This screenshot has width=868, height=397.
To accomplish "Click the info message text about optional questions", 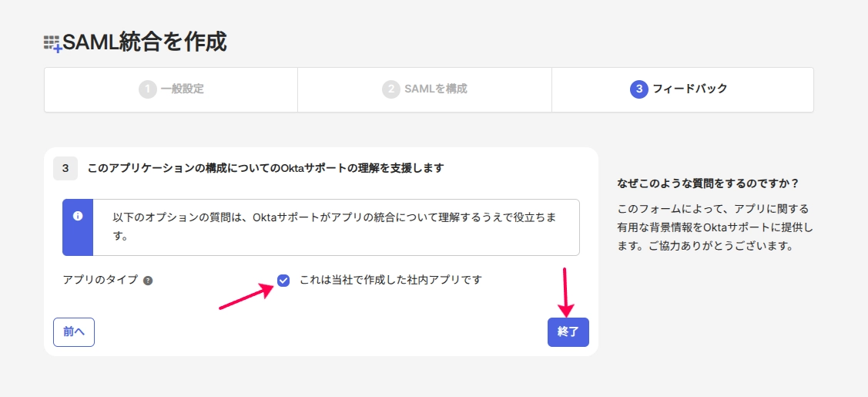I will (x=333, y=227).
